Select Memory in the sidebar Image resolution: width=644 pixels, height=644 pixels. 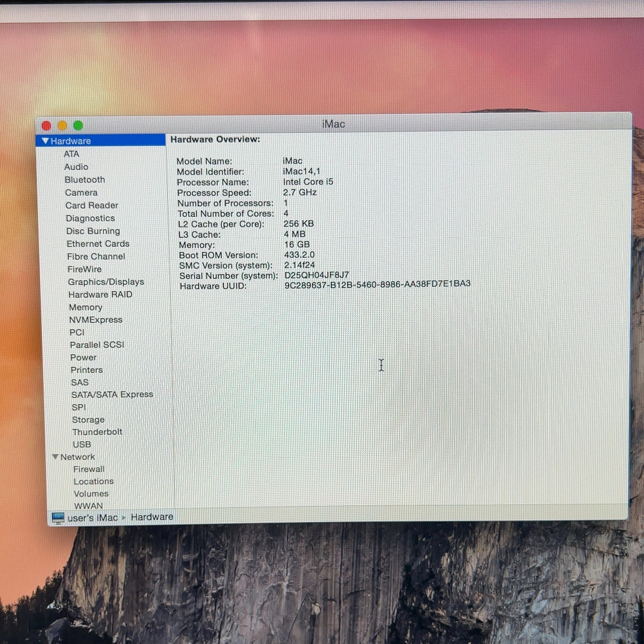tap(85, 307)
